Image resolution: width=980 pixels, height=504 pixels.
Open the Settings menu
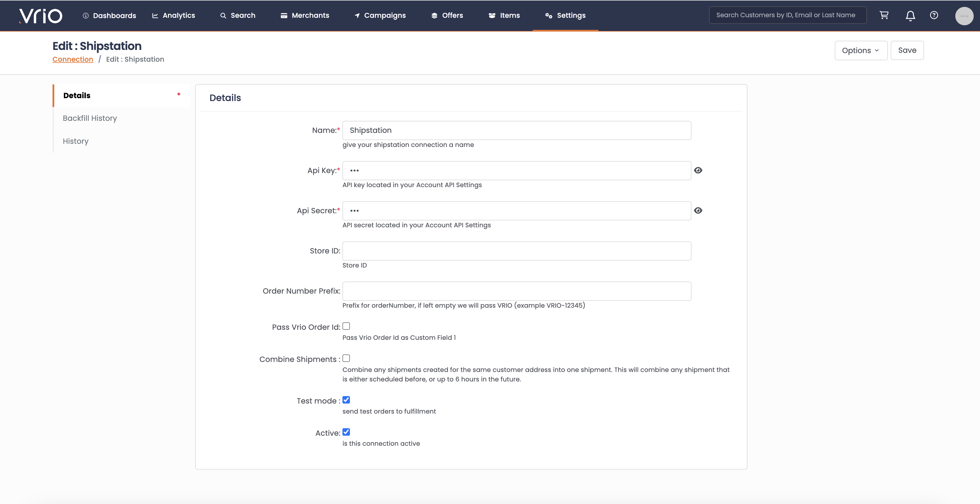(x=565, y=15)
